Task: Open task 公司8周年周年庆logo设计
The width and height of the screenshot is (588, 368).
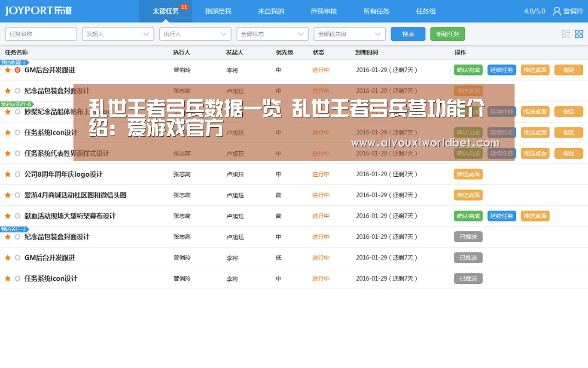Action: (64, 174)
